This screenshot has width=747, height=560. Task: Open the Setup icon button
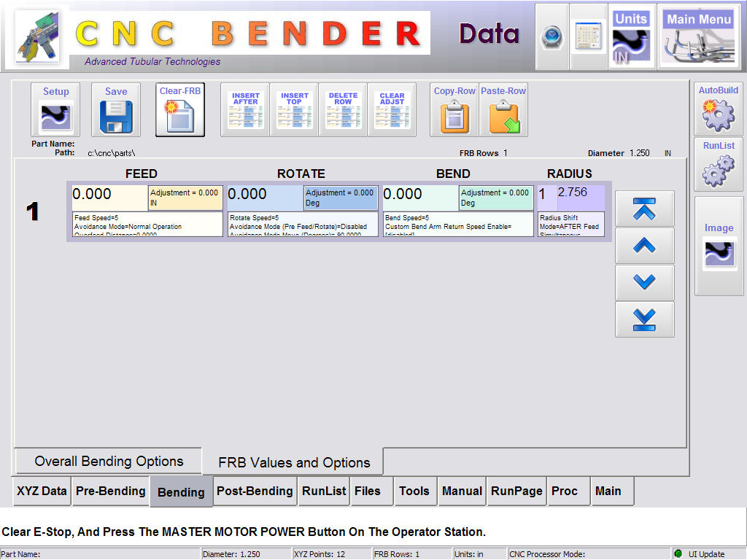[56, 110]
